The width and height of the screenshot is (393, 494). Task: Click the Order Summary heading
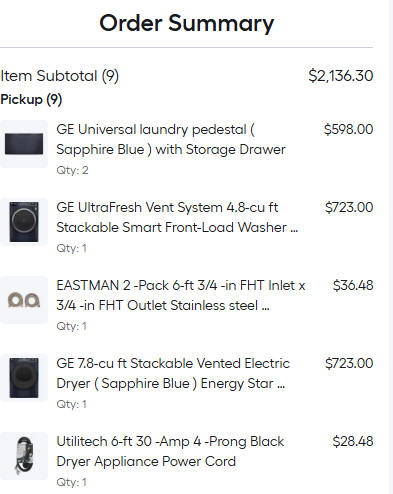[187, 23]
